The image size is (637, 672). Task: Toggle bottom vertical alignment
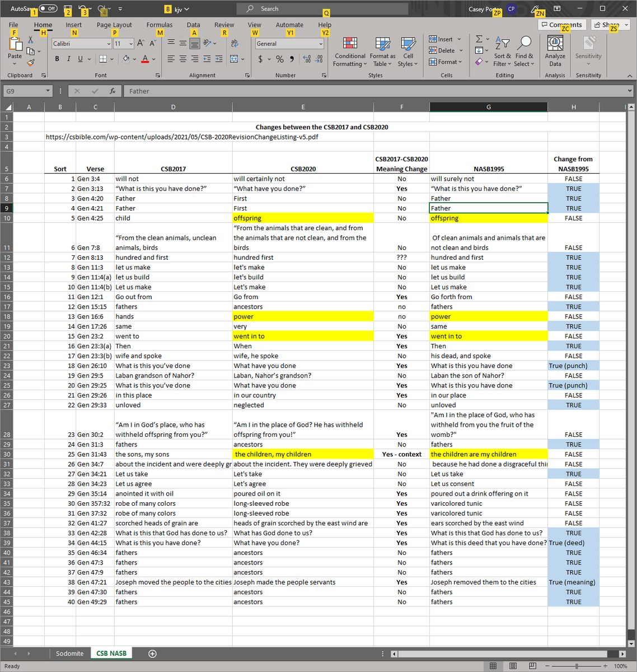tap(194, 43)
